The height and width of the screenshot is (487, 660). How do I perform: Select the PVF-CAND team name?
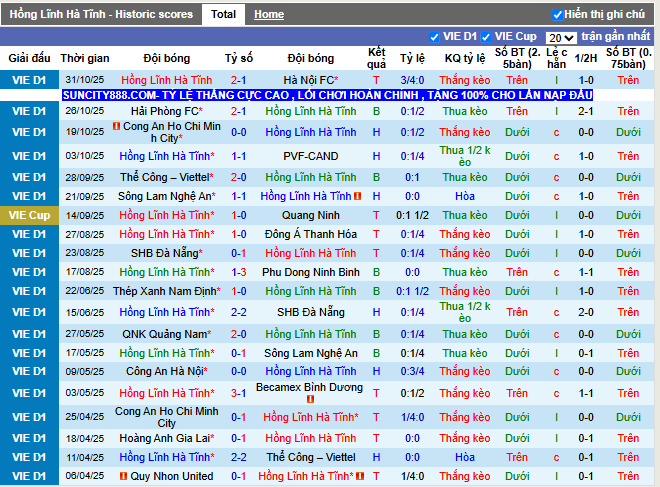coord(311,156)
